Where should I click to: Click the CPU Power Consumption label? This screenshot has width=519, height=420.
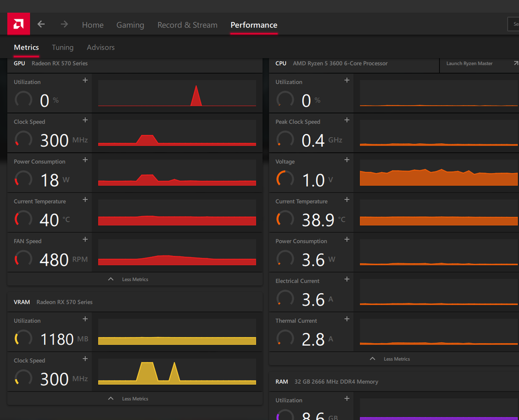coord(301,241)
